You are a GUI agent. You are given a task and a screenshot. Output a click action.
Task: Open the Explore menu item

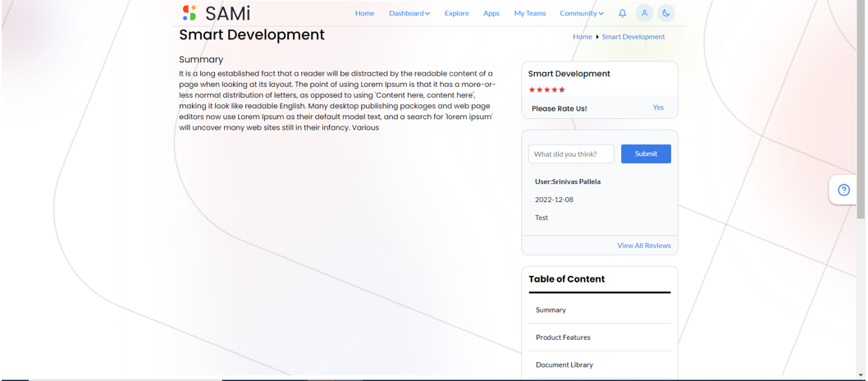click(x=457, y=13)
